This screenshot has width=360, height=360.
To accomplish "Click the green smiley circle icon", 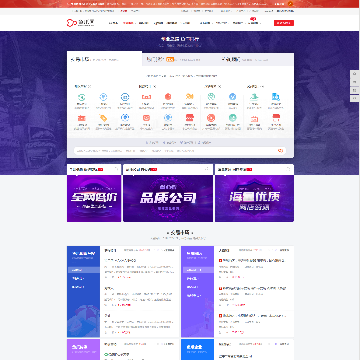I will pyautogui.click(x=232, y=118).
